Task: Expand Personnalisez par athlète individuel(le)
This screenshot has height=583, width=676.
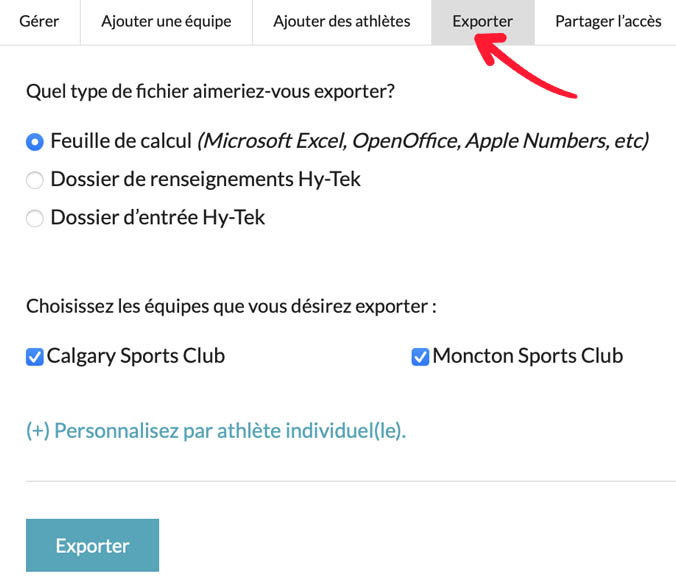Action: (216, 431)
